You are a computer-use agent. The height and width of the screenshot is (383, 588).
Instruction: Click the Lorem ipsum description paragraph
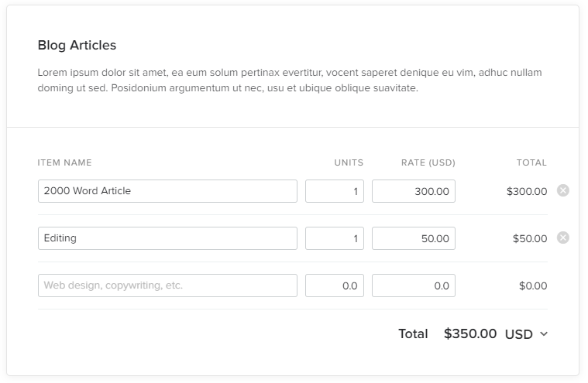[x=290, y=80]
